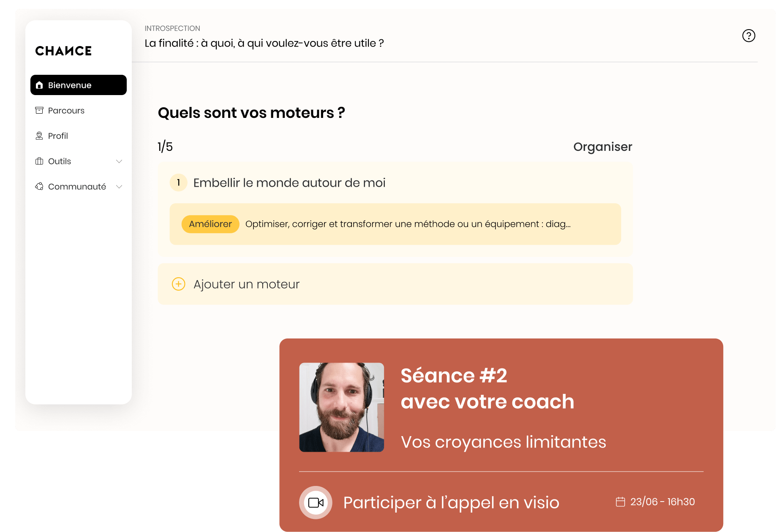
Task: Click the Profil person icon
Action: click(x=39, y=136)
